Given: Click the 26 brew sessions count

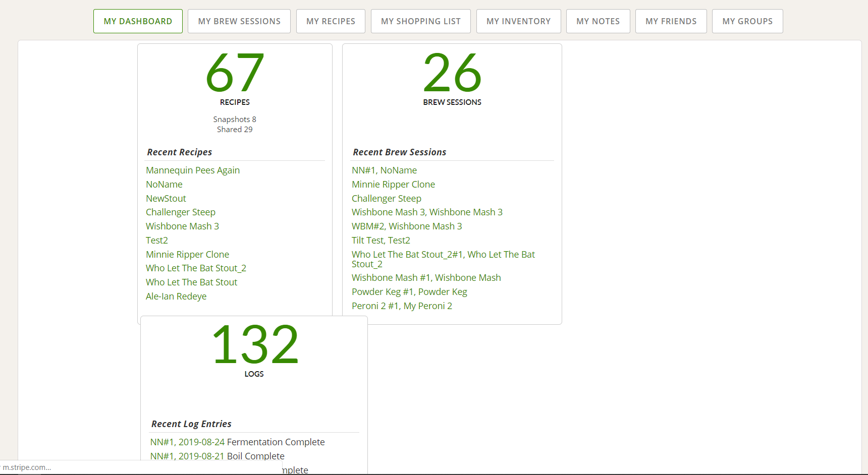Looking at the screenshot, I should point(452,74).
